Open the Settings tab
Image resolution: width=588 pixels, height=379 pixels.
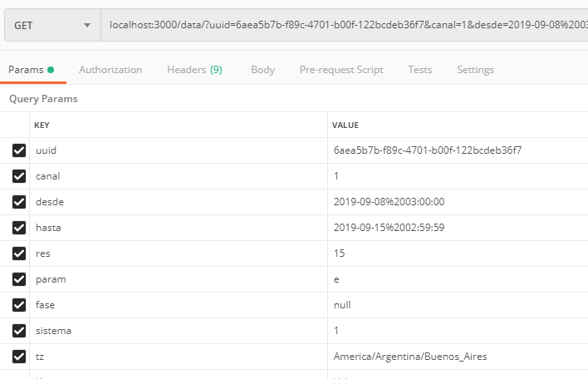(x=475, y=70)
